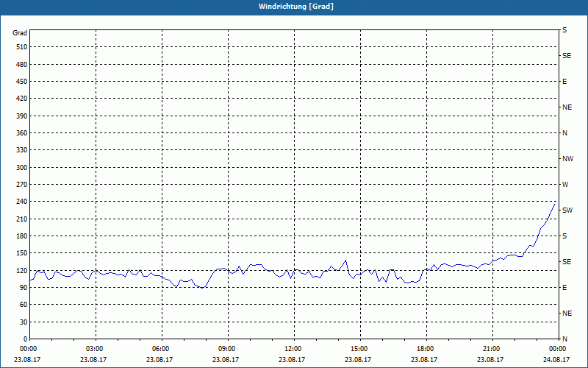
Task: Click the 15:00 time label
Action: (359, 349)
